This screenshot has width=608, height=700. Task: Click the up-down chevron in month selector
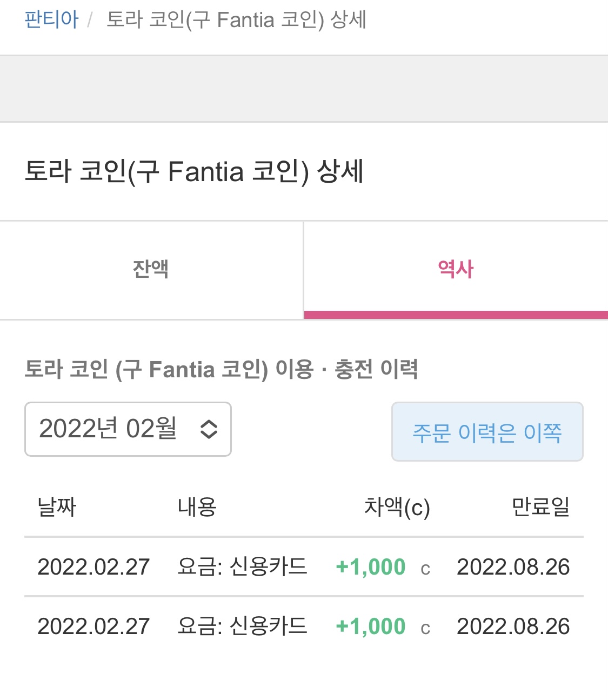pos(209,430)
